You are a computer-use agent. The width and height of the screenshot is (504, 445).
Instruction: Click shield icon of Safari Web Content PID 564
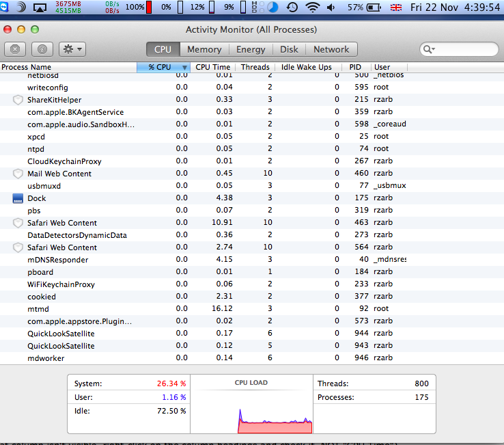tap(18, 247)
